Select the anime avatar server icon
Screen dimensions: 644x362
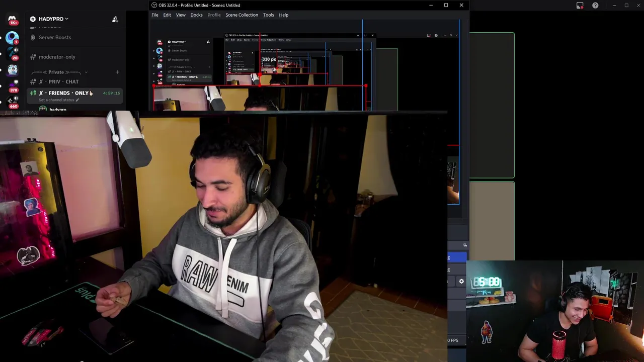12,69
